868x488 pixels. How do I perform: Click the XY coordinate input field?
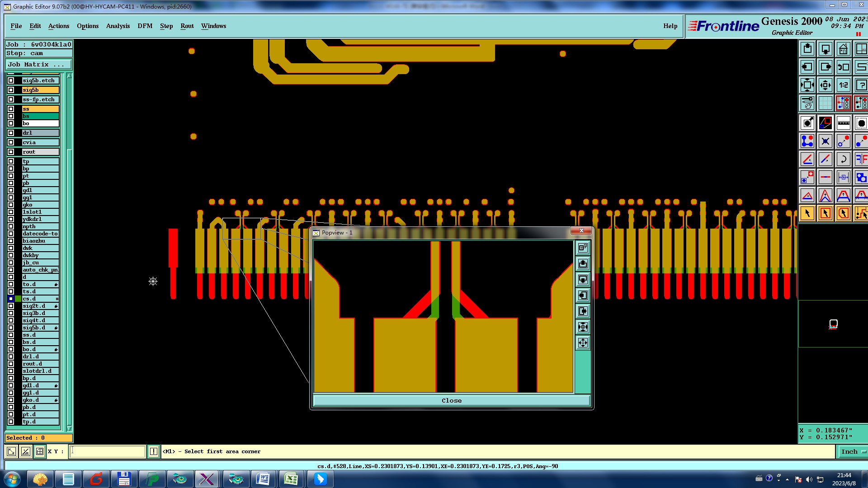pyautogui.click(x=107, y=451)
